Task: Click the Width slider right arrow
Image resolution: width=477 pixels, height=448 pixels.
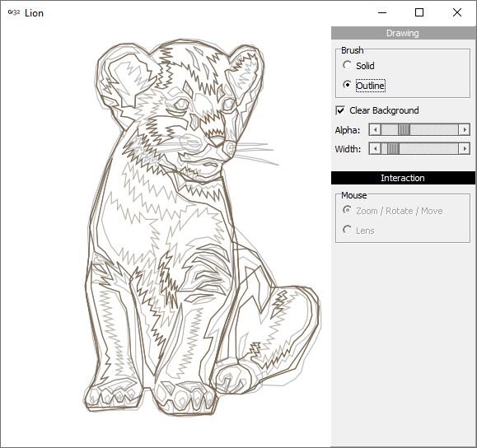Action: 464,149
